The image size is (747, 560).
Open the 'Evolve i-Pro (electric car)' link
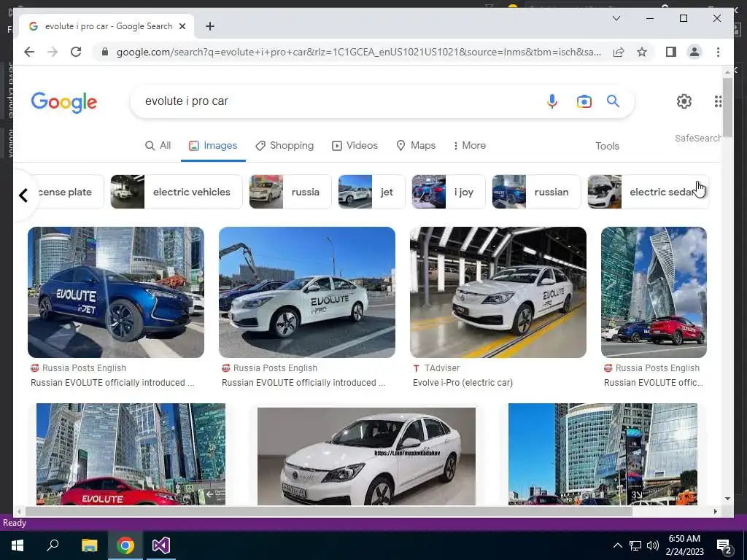pyautogui.click(x=462, y=382)
